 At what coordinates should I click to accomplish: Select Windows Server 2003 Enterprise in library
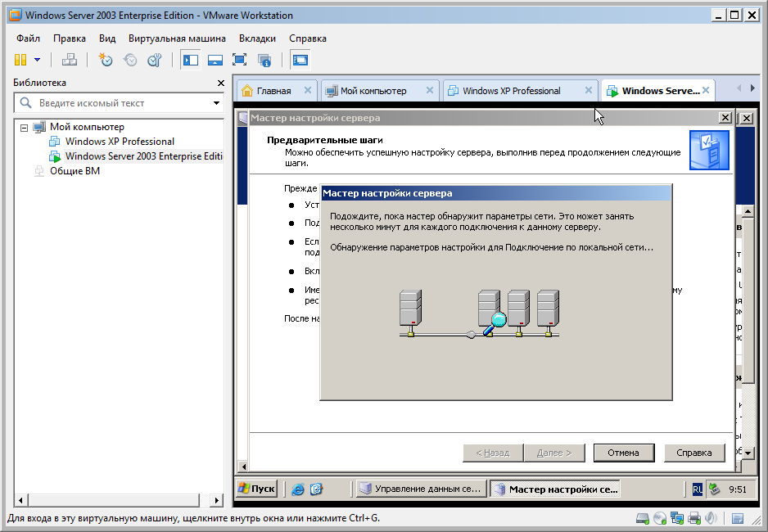point(143,156)
